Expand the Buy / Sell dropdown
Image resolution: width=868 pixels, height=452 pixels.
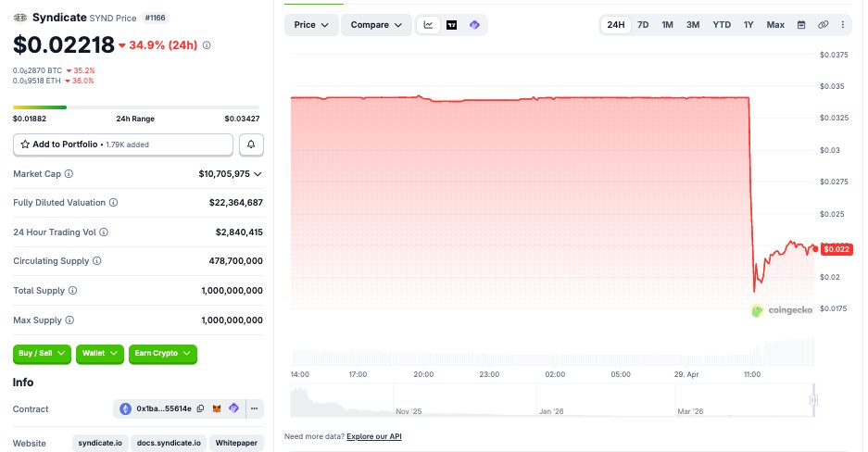pyautogui.click(x=43, y=354)
